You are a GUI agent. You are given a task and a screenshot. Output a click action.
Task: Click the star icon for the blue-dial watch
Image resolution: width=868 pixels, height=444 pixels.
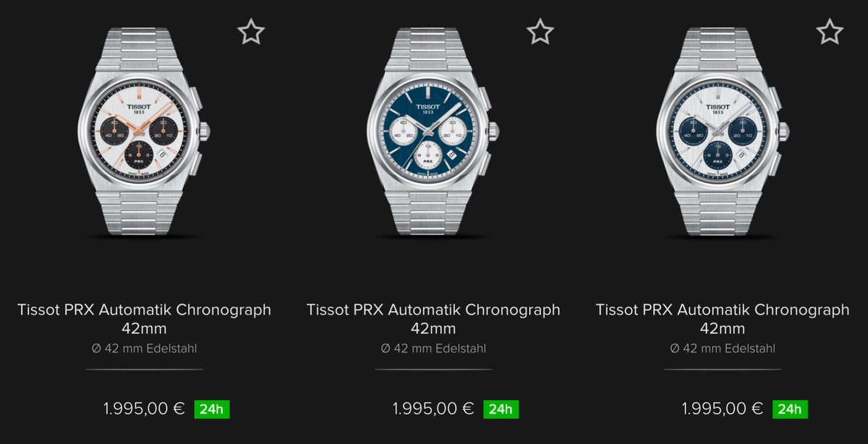click(540, 32)
